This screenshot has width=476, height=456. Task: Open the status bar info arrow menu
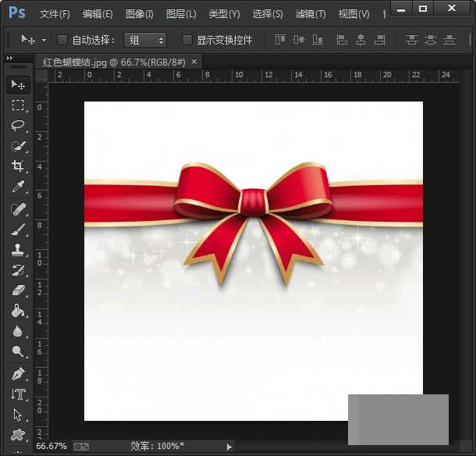[x=229, y=447]
